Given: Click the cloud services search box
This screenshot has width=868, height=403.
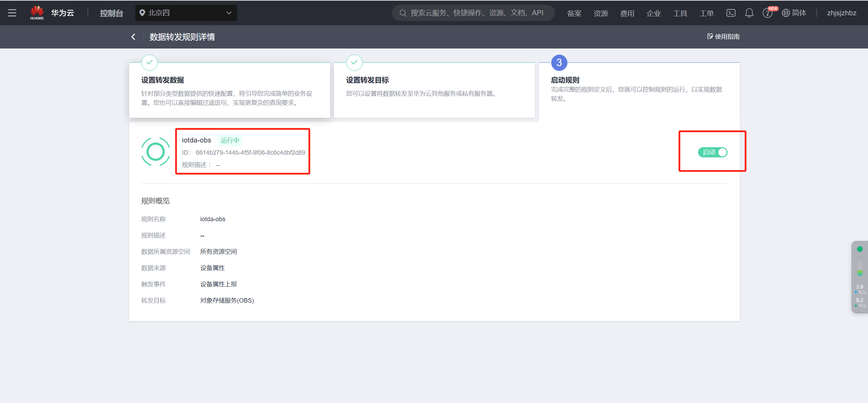Looking at the screenshot, I should [x=473, y=13].
